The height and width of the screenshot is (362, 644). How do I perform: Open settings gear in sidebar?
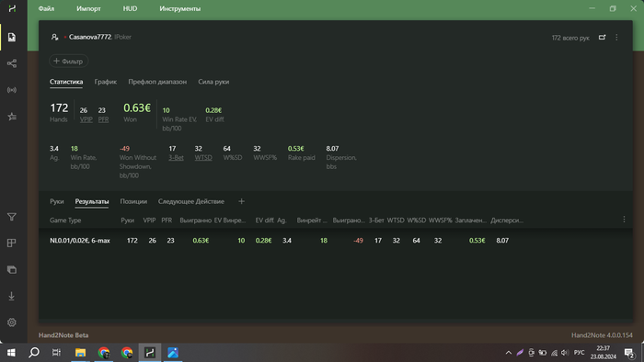point(12,322)
